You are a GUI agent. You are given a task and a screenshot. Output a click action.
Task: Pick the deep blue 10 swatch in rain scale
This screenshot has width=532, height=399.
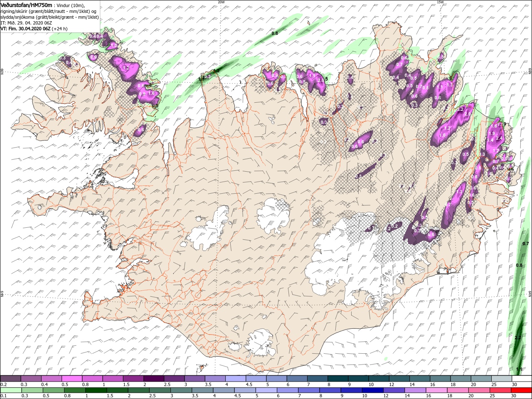372,390
